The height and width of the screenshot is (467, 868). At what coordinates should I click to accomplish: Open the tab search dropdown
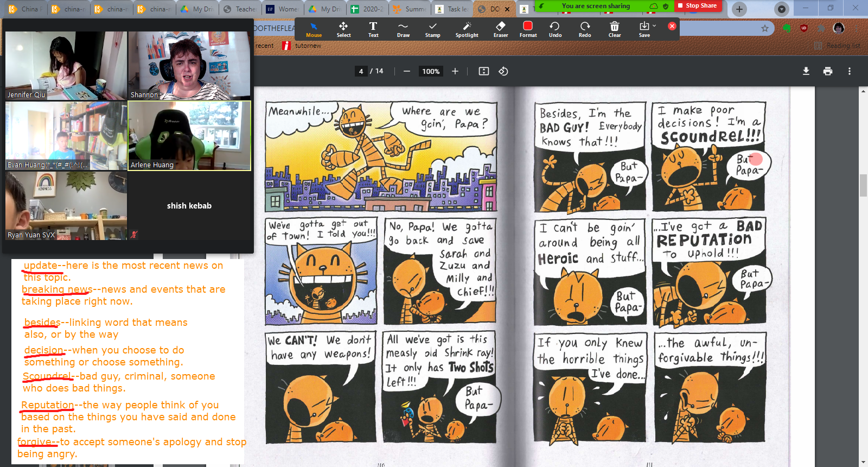[x=781, y=9]
